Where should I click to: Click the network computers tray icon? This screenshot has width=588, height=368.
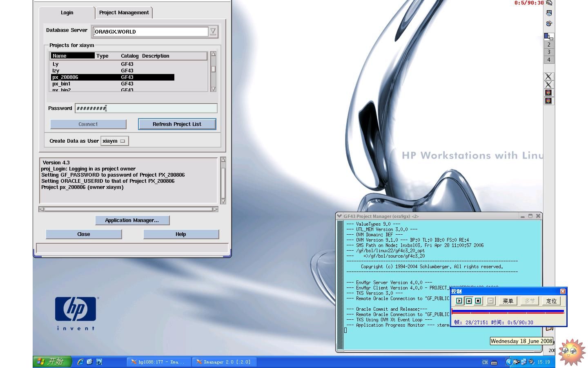pyautogui.click(x=523, y=362)
